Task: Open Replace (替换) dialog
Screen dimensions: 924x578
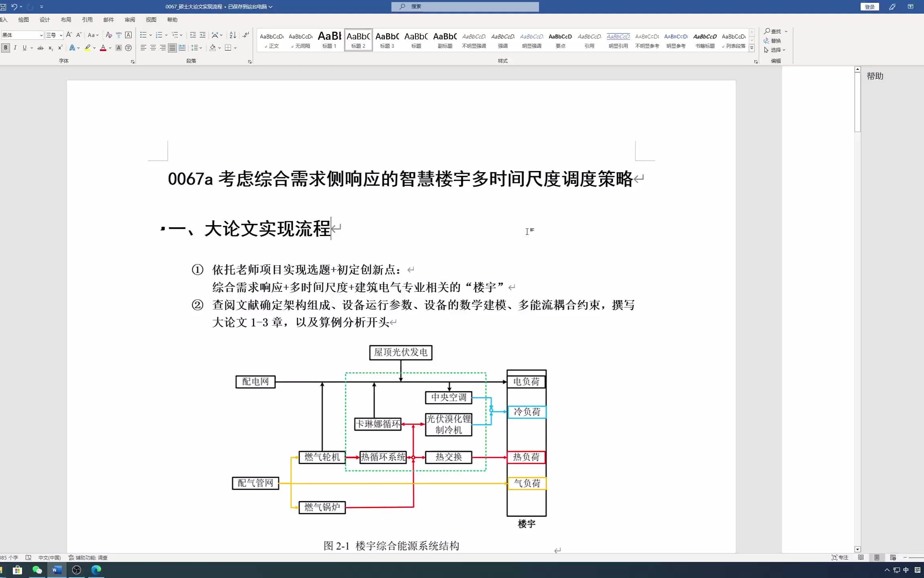Action: pos(773,41)
